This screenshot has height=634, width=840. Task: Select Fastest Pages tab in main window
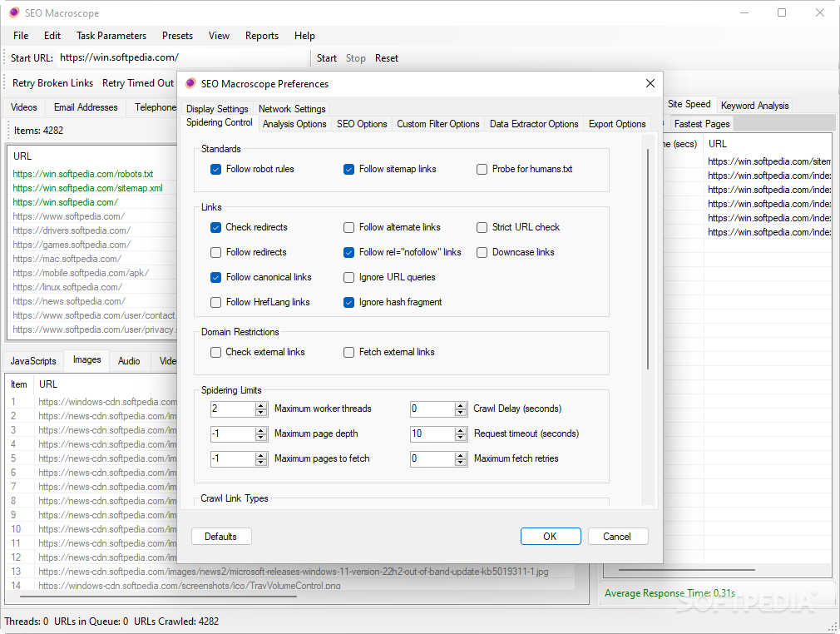pyautogui.click(x=702, y=124)
